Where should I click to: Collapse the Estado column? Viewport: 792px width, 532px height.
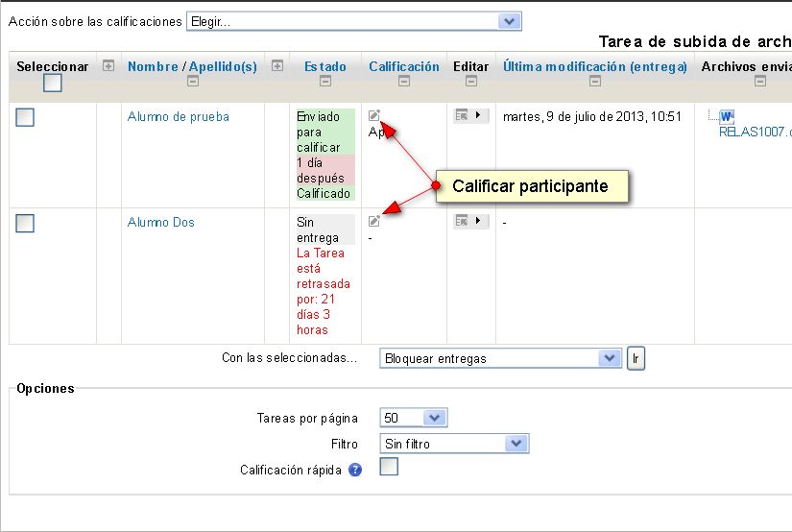click(325, 83)
